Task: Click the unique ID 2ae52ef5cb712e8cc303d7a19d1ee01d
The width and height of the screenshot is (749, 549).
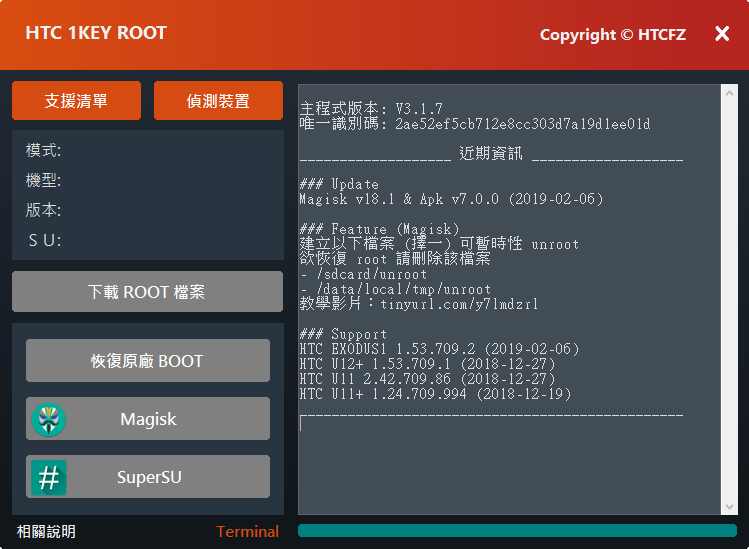Action: point(523,124)
